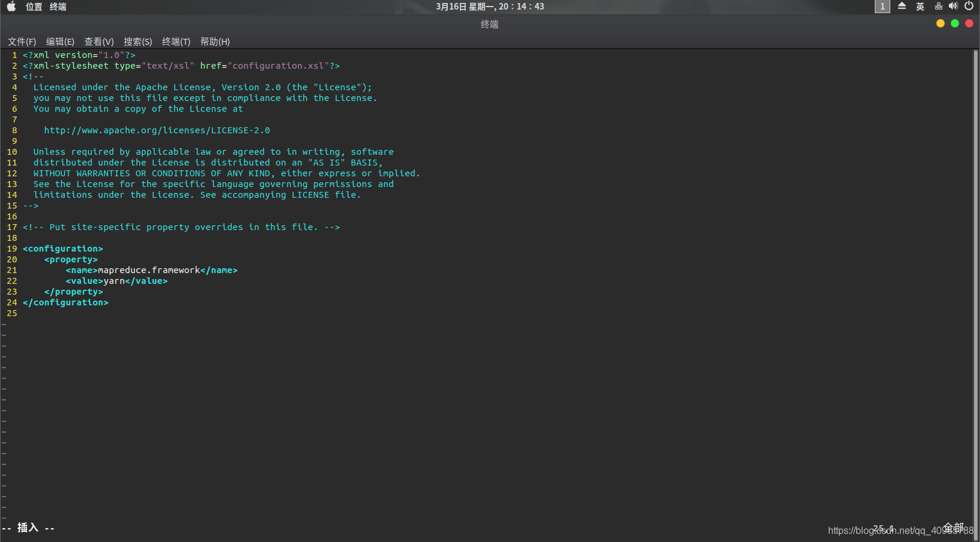Click line number 25 in gutter
The height and width of the screenshot is (542, 980).
[12, 313]
